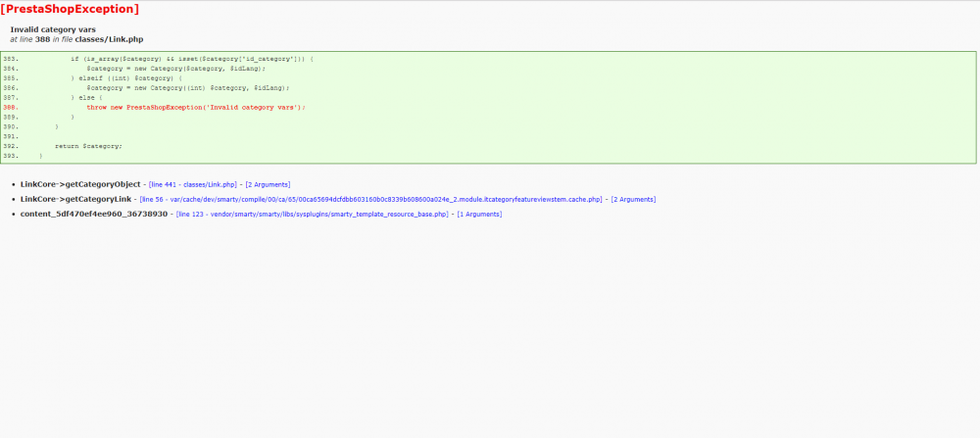Click the 'classes/Link.php' file name in error location
The width and height of the screenshot is (980, 438).
pos(110,39)
